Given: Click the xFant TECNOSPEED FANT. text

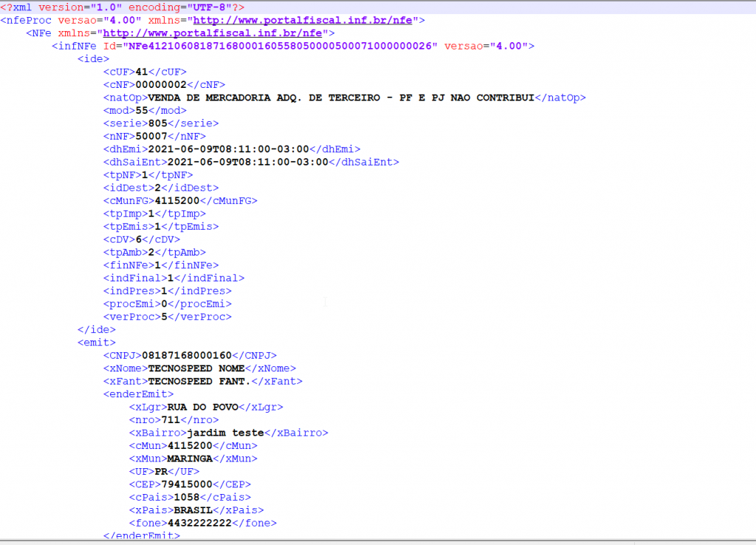Looking at the screenshot, I should [199, 382].
